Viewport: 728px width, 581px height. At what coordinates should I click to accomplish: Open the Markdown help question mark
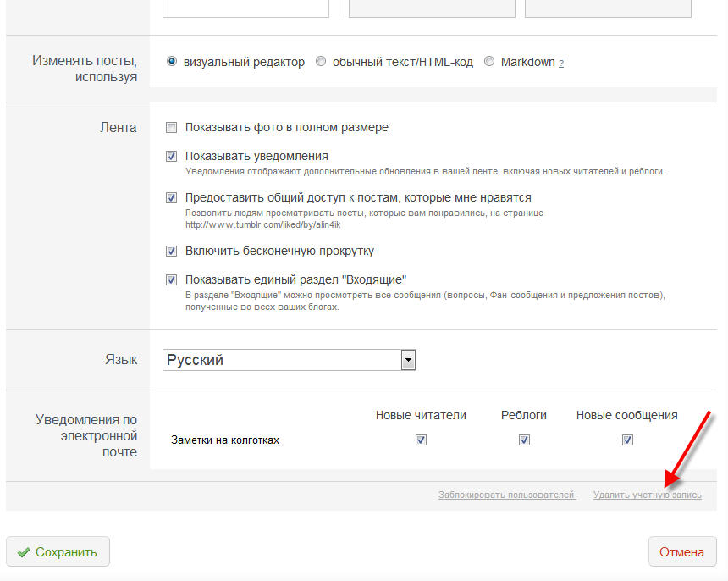(x=561, y=64)
